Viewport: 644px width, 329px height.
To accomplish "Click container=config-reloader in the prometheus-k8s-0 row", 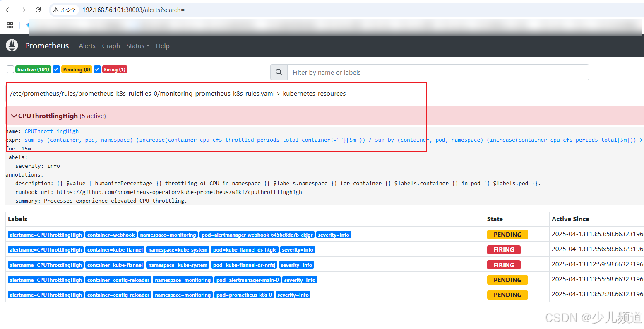I will [x=118, y=295].
